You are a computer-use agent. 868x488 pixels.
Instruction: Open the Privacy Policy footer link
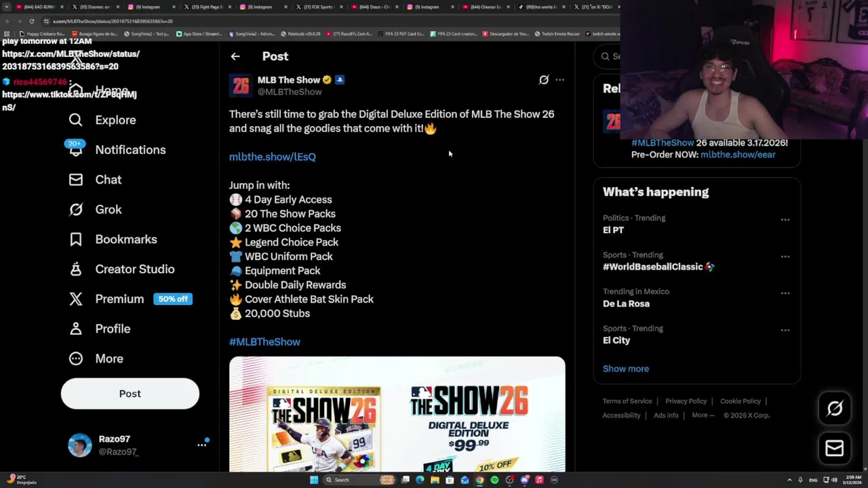pos(686,401)
